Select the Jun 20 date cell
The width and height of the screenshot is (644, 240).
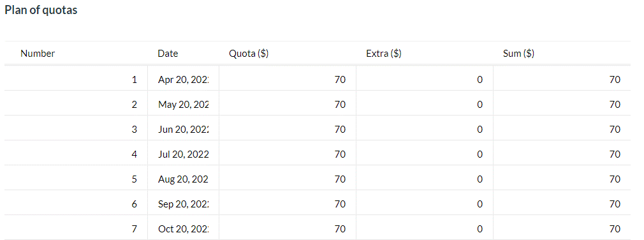[x=183, y=130]
